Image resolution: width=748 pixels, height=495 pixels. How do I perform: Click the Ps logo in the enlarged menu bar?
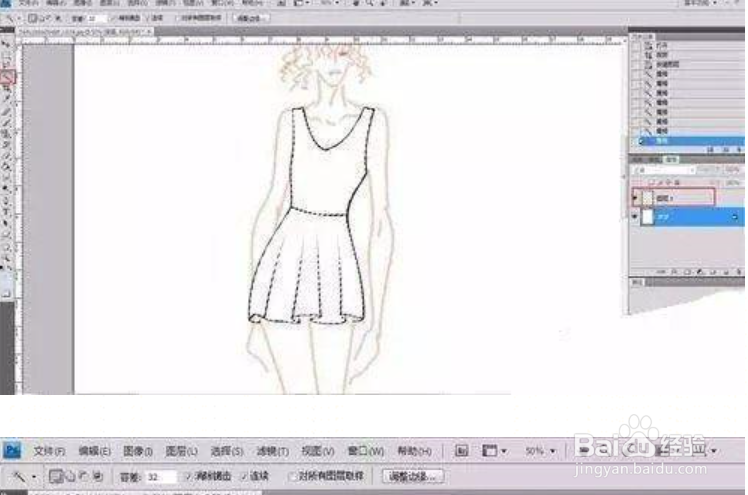(x=12, y=450)
